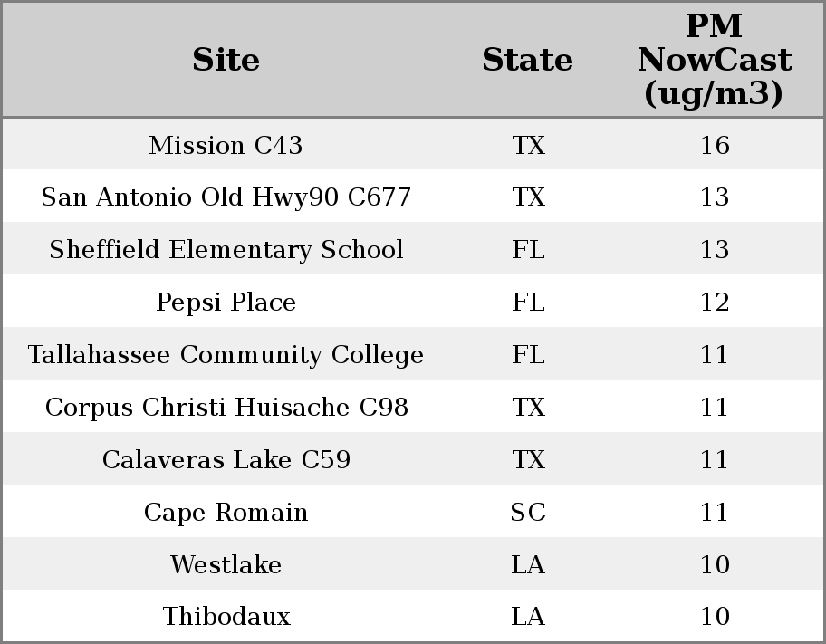The image size is (826, 644).
Task: Click the FL state cell for Sheffield
Action: click(528, 249)
